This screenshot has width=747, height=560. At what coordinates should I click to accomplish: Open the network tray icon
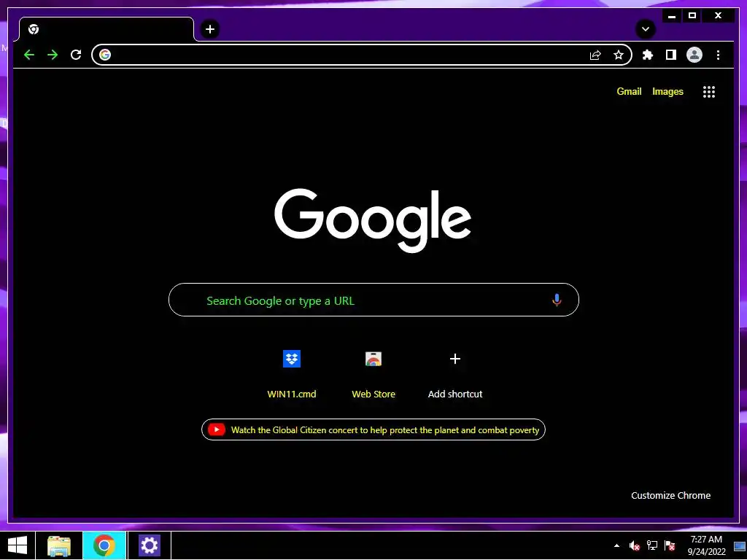click(x=651, y=545)
